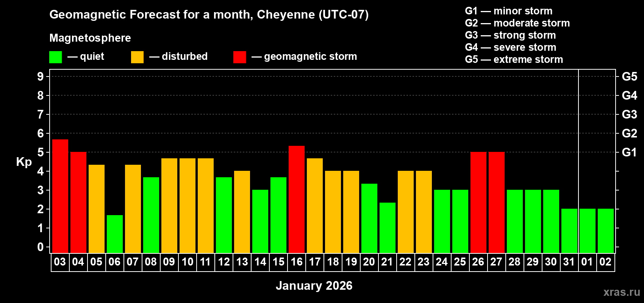Select the red bar for day 27

497,203
